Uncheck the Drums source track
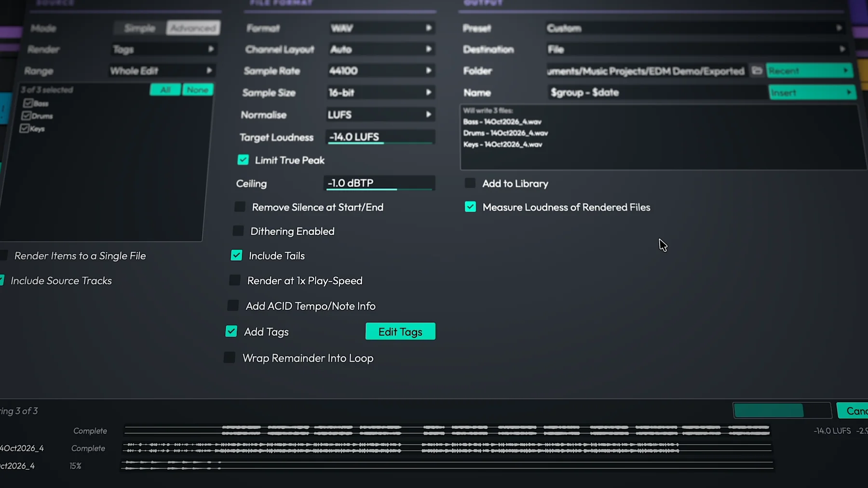Image resolution: width=868 pixels, height=488 pixels. pyautogui.click(x=27, y=116)
